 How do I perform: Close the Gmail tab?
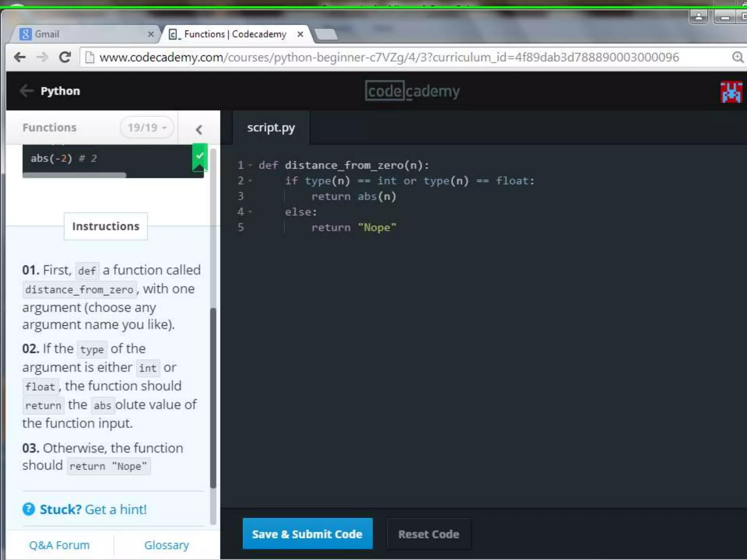(x=151, y=34)
